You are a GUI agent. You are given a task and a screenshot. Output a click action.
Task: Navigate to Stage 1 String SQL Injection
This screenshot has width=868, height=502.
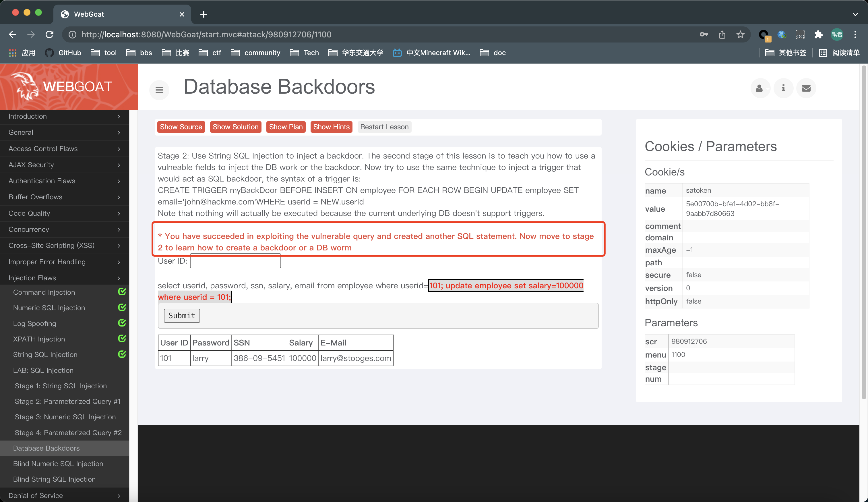(x=60, y=385)
